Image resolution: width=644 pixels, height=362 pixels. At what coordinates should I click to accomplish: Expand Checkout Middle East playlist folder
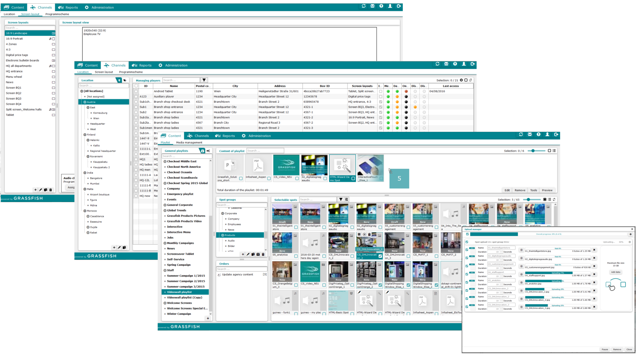[165, 162]
